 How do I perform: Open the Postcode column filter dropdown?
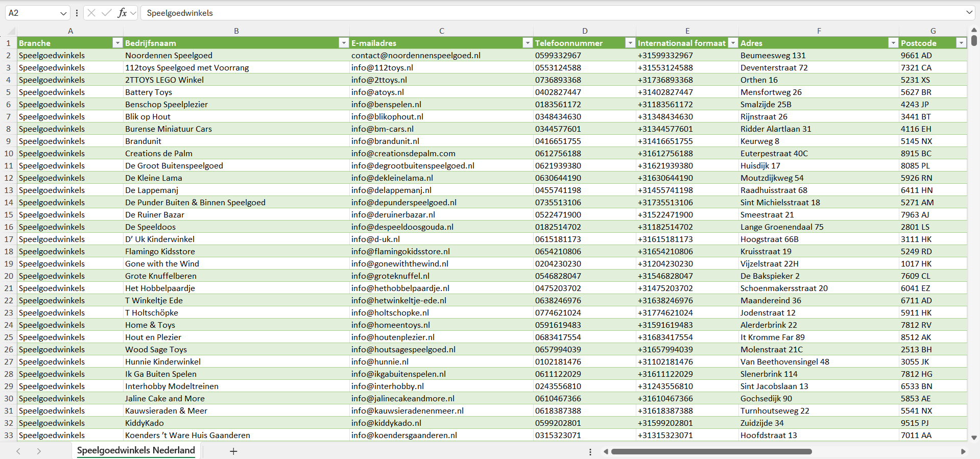[961, 43]
